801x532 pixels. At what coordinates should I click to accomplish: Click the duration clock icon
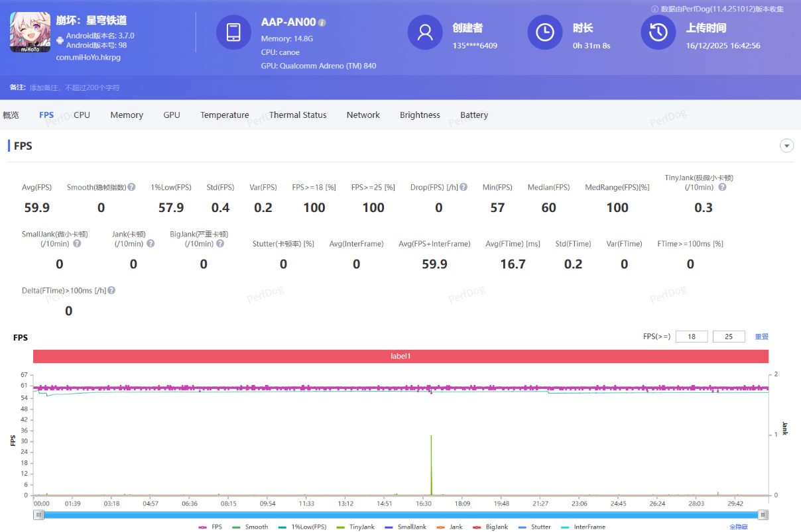pyautogui.click(x=544, y=32)
